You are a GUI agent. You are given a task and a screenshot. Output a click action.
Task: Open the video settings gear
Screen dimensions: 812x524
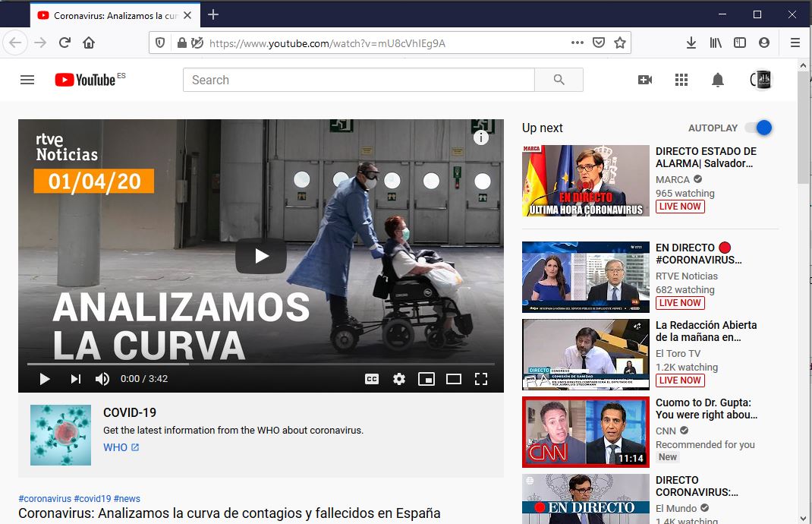point(399,379)
